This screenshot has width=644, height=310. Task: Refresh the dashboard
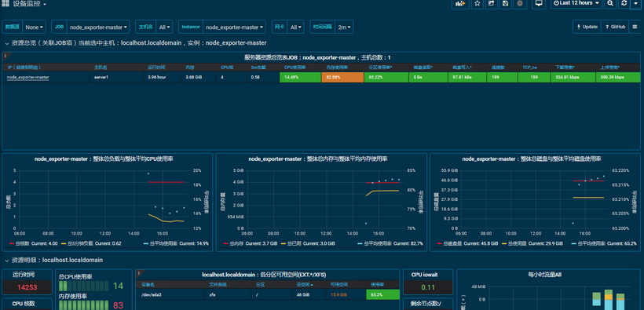624,3
